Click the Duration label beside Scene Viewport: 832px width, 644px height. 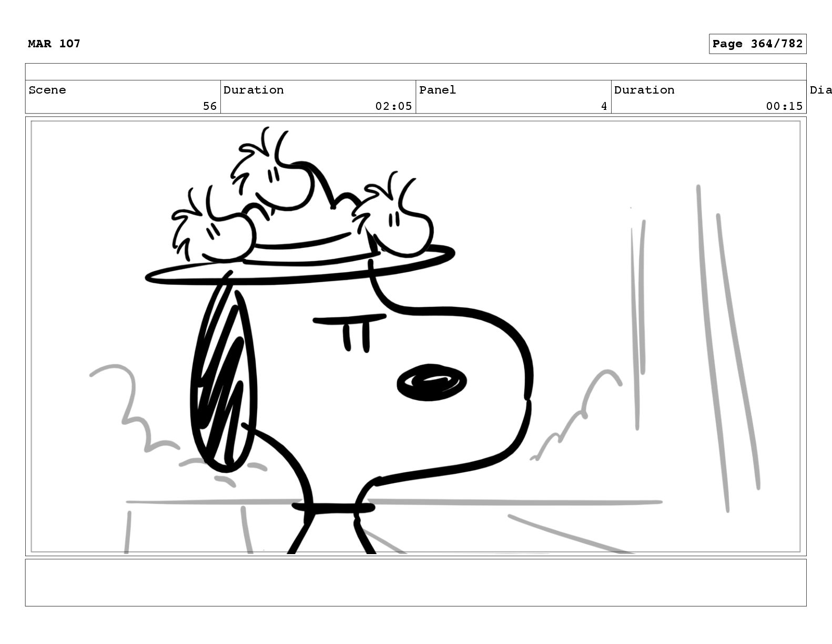pos(253,90)
